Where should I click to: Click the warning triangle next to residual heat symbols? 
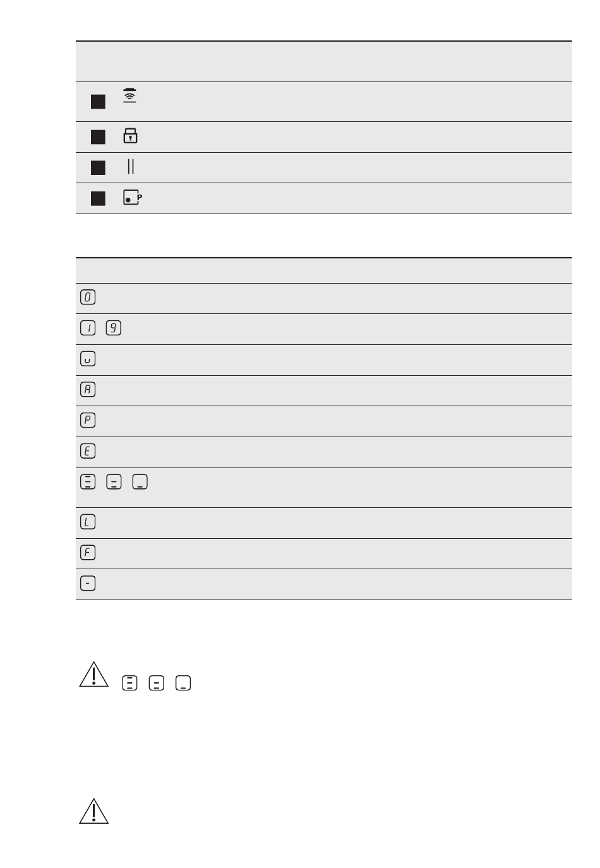point(93,675)
